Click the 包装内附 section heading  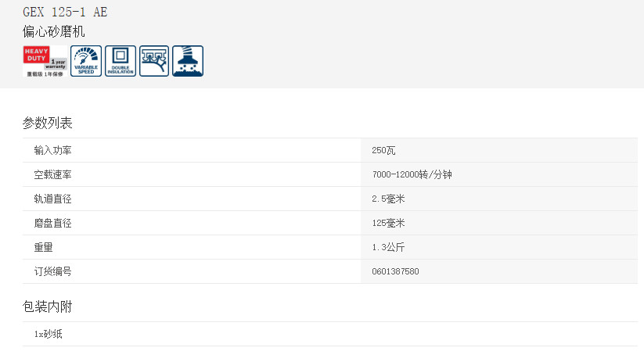[48, 306]
